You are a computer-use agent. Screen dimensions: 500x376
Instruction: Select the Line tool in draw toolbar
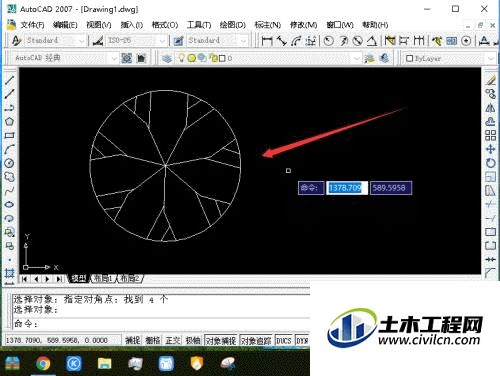tap(9, 80)
